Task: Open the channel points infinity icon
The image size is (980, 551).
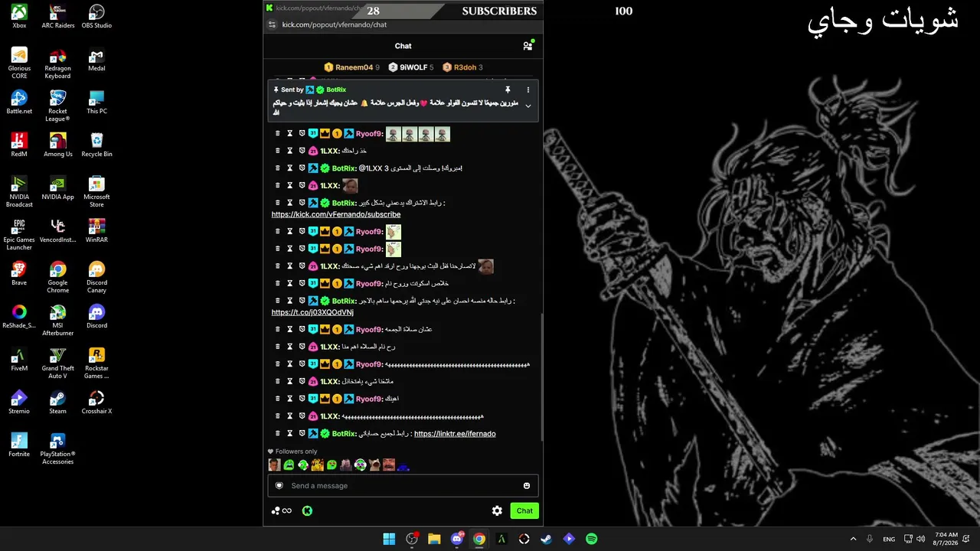Action: [286, 510]
